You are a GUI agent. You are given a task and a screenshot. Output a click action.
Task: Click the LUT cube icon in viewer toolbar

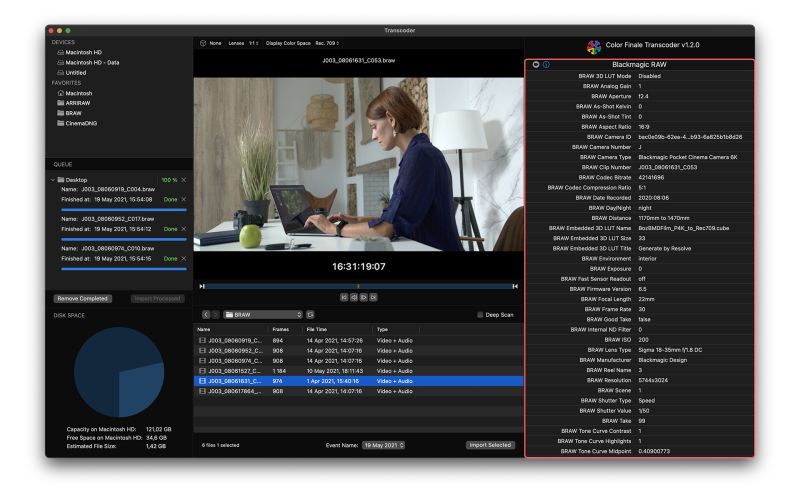tap(203, 43)
